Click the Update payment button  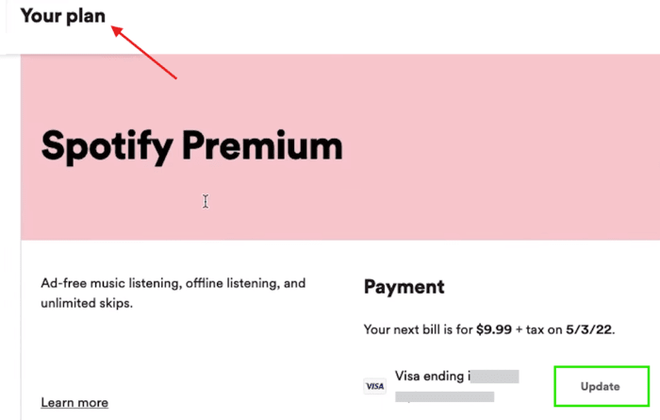tap(601, 386)
